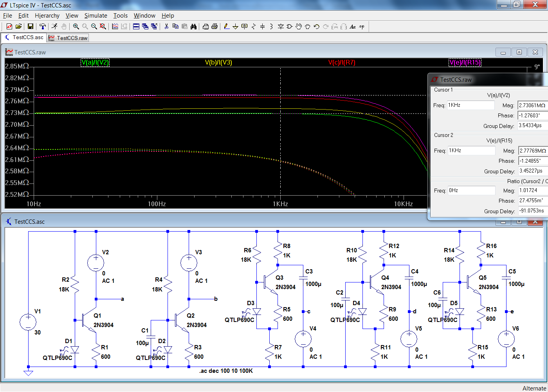Click the Zoom Out magnifier icon
Screen dimensions: 548x392
point(94,26)
